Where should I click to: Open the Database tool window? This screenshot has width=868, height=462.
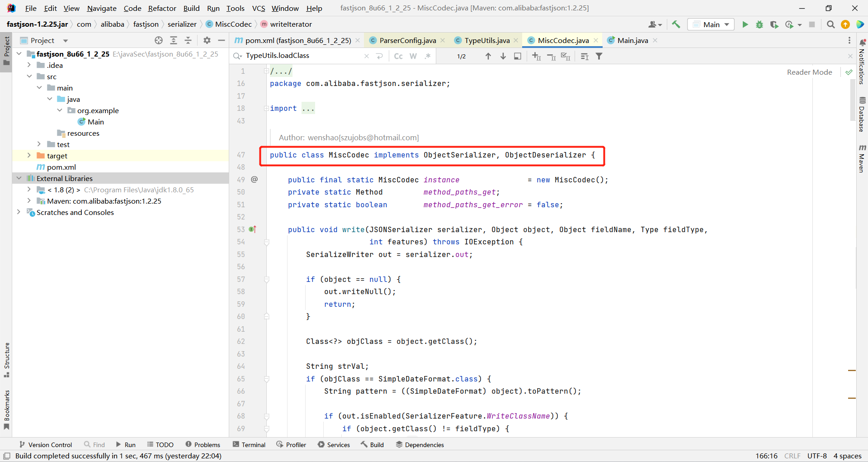(862, 114)
